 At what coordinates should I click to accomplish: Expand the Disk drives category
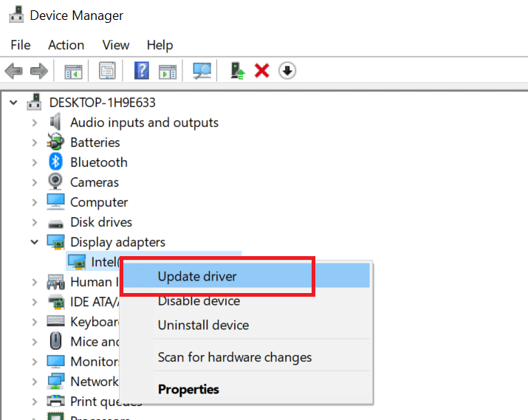(x=35, y=222)
